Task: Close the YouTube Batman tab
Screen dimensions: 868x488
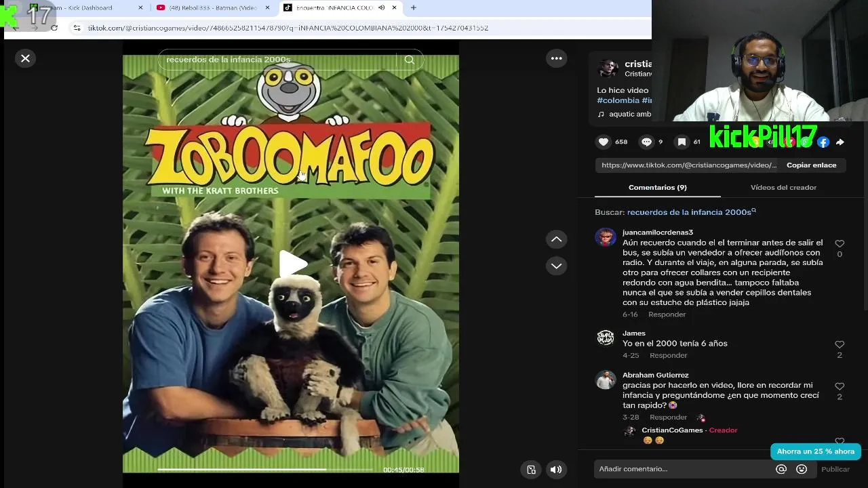Action: (x=267, y=7)
